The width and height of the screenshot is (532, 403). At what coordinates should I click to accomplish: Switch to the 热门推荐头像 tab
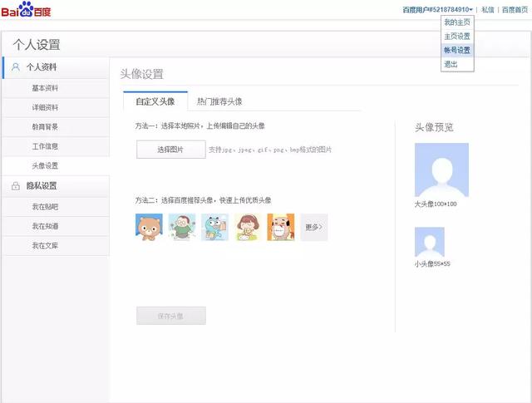(219, 101)
